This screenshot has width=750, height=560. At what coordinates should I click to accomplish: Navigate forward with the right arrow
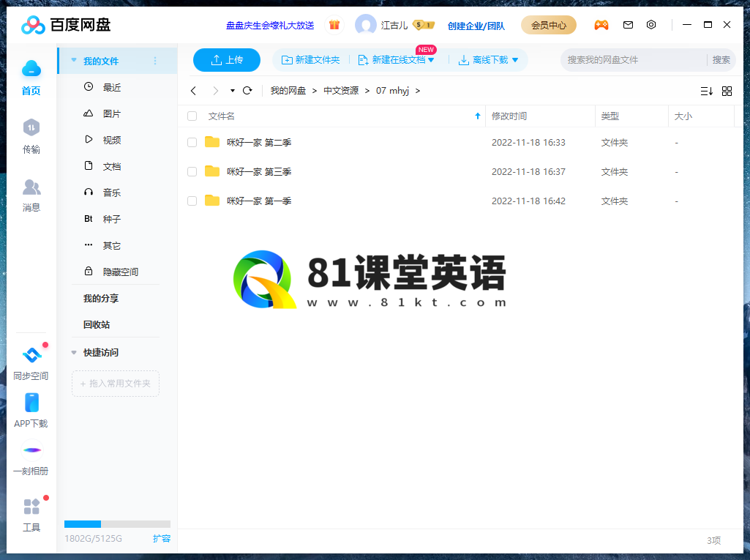[215, 91]
